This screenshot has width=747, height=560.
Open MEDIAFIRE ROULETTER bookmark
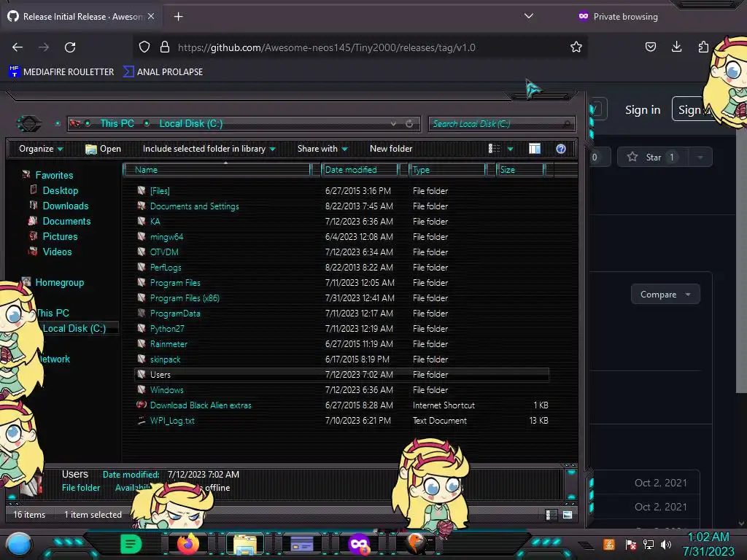coord(61,72)
